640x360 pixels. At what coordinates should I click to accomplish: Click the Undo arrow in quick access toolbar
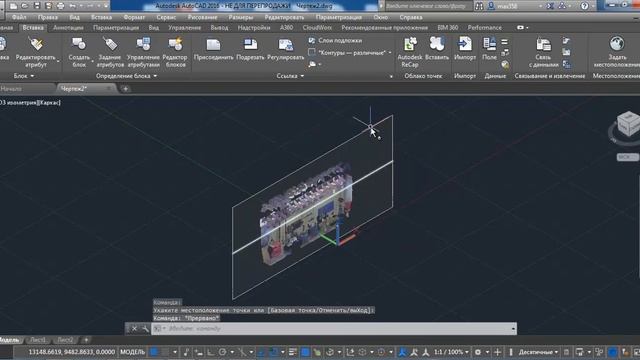click(73, 6)
